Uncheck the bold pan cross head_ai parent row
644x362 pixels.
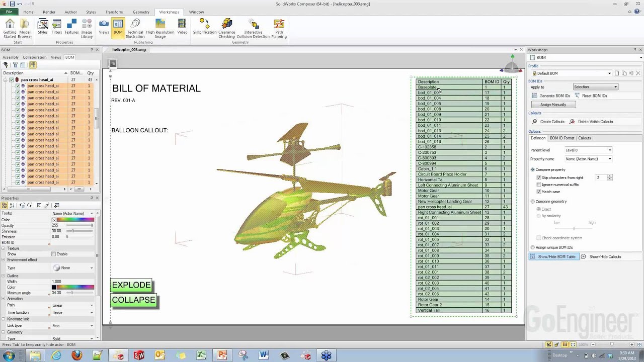click(x=11, y=79)
